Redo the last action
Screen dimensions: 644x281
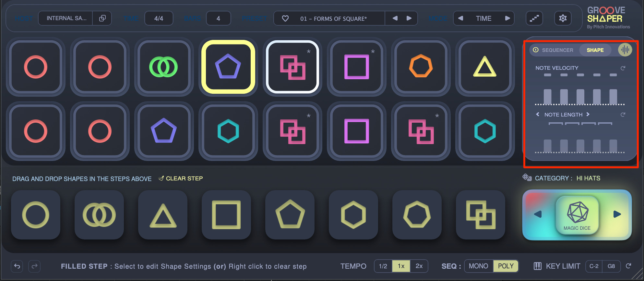point(34,266)
